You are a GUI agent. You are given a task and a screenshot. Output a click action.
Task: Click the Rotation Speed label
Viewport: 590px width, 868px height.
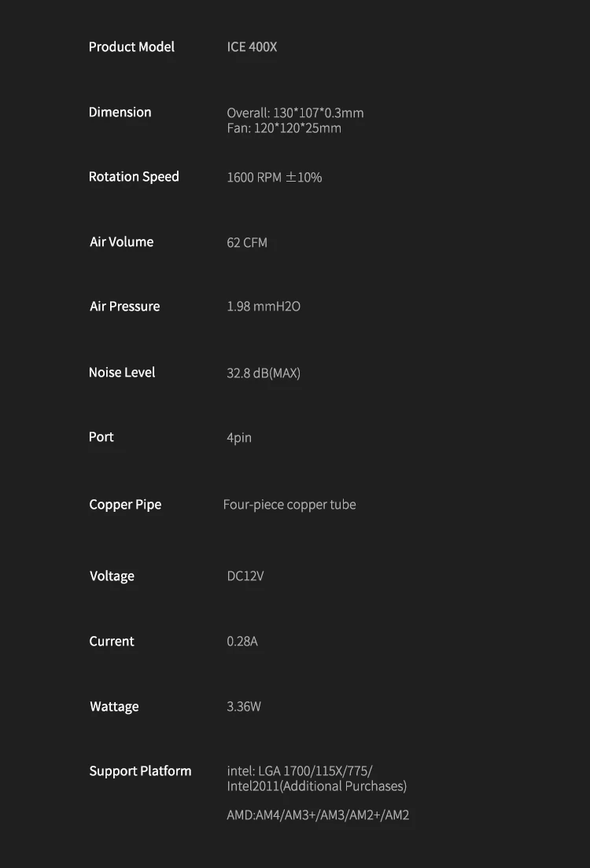[134, 177]
